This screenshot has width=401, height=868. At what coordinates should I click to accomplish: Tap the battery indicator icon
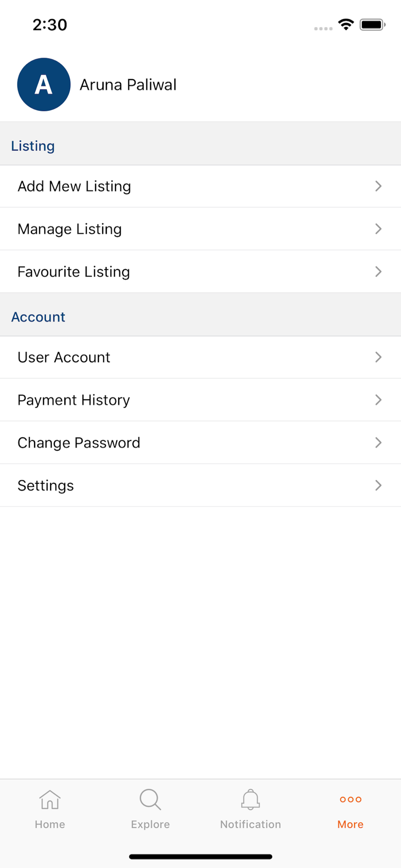point(372,25)
